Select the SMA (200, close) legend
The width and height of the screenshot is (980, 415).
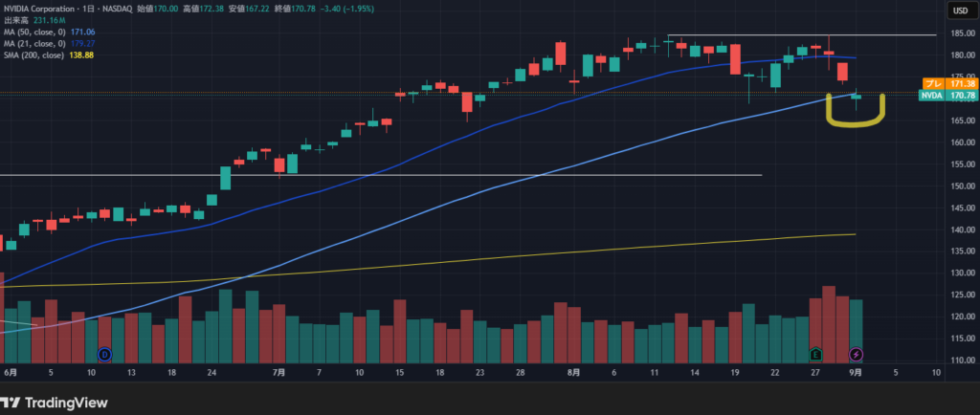tap(33, 55)
